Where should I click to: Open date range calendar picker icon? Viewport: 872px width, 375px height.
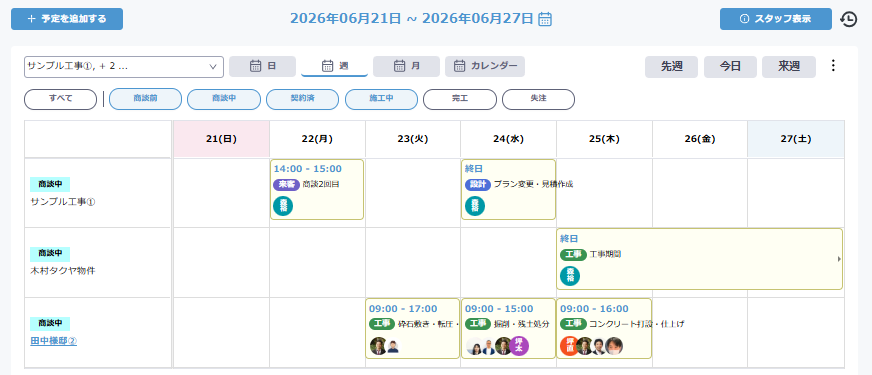point(546,19)
